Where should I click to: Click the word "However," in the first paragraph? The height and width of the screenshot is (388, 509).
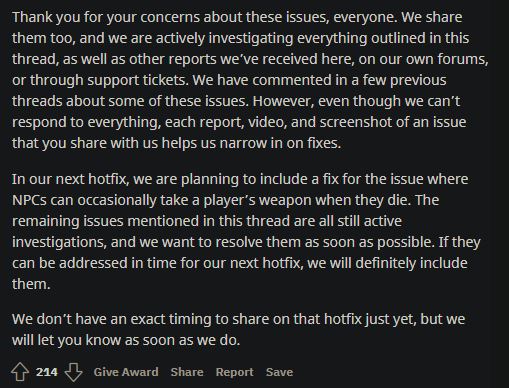tap(283, 101)
